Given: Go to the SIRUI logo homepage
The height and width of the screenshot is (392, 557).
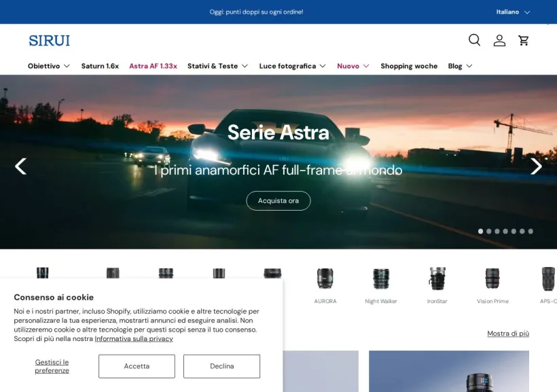Looking at the screenshot, I should coord(50,41).
